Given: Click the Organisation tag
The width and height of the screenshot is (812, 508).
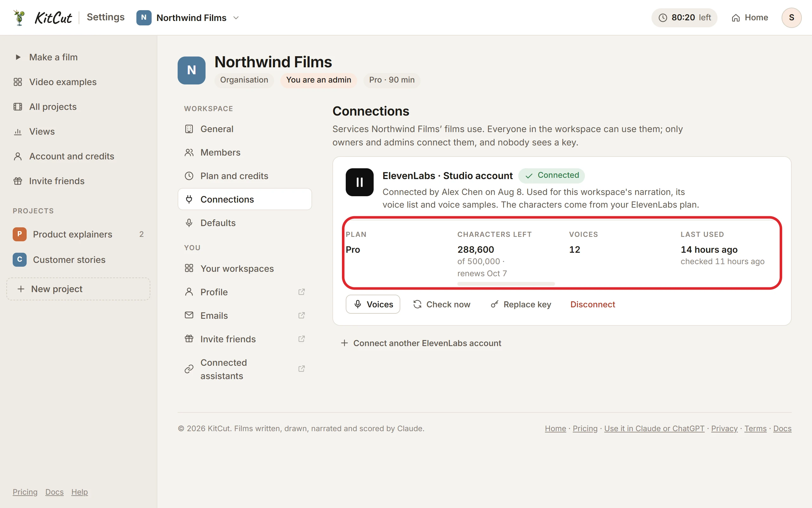Looking at the screenshot, I should (244, 80).
